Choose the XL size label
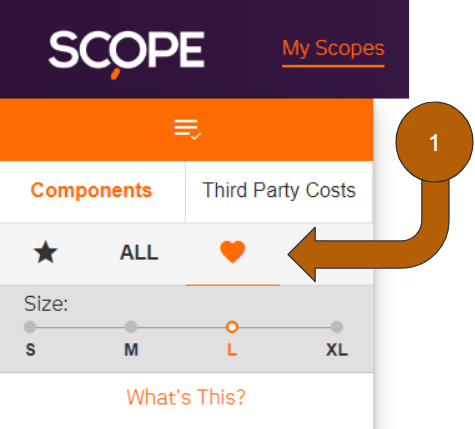The width and height of the screenshot is (475, 429). coord(337,350)
